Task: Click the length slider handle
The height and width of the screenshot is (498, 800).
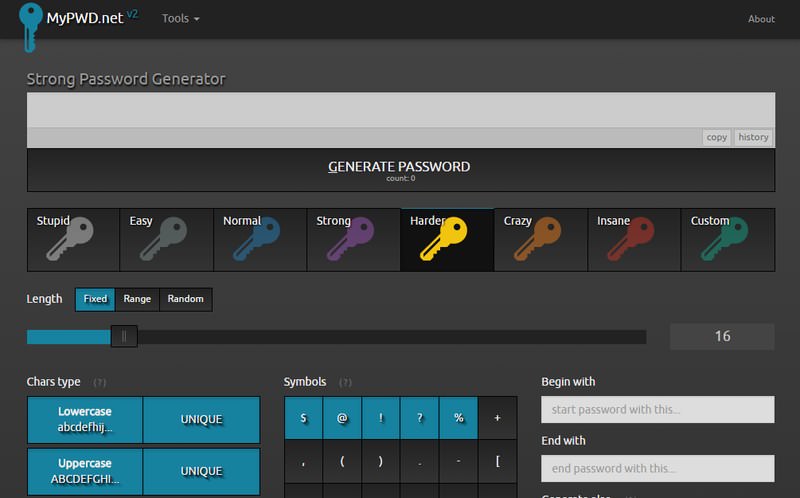Action: click(x=124, y=336)
